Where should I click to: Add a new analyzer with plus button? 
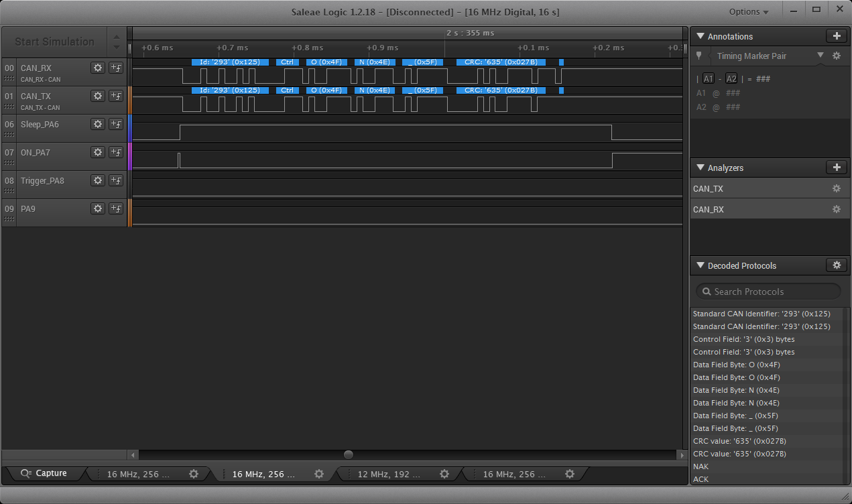[836, 168]
